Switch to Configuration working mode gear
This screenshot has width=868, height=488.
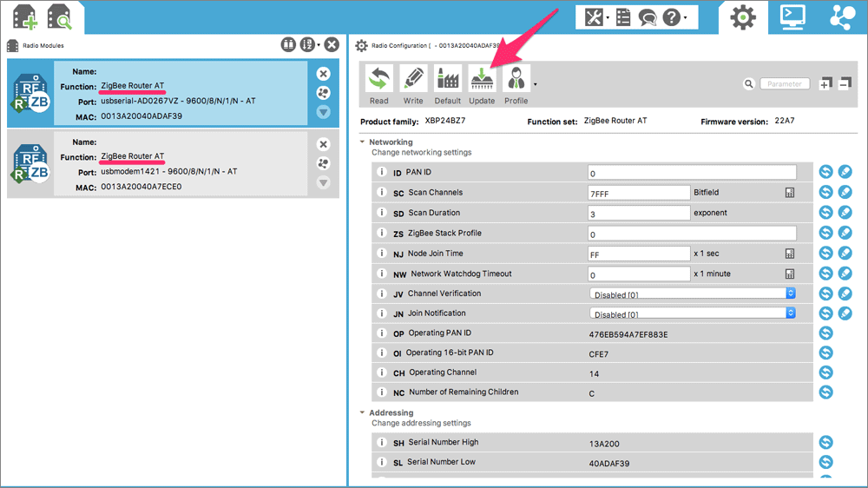tap(743, 17)
